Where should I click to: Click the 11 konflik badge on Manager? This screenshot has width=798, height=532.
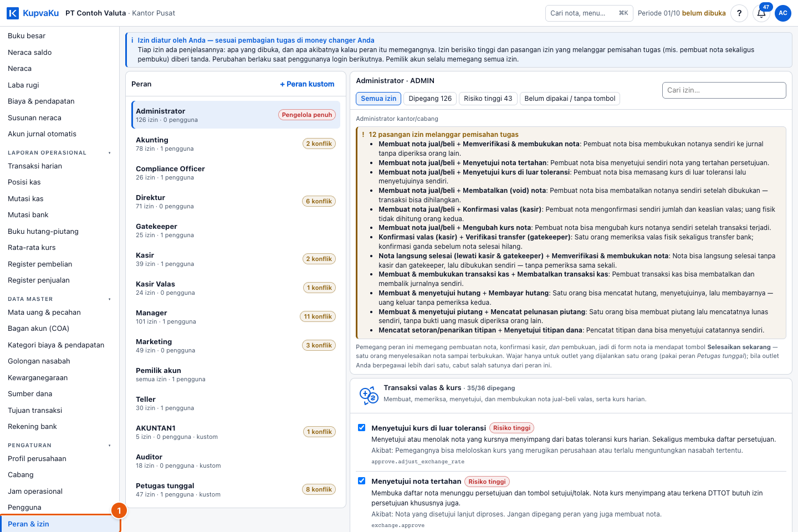(x=318, y=316)
